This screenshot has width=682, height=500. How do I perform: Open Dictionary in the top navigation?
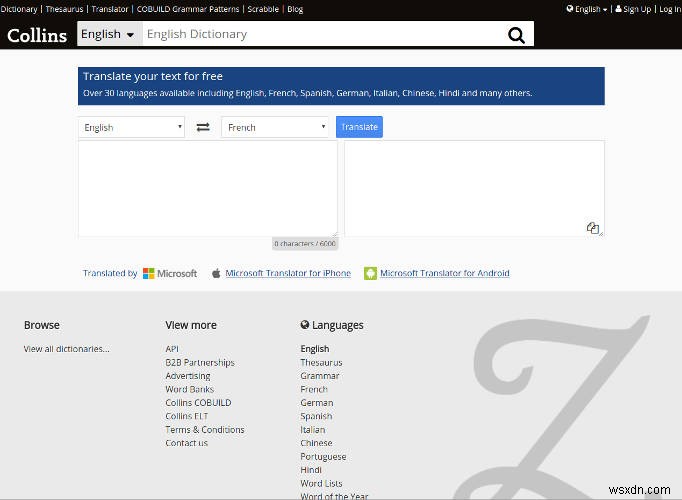tap(18, 9)
